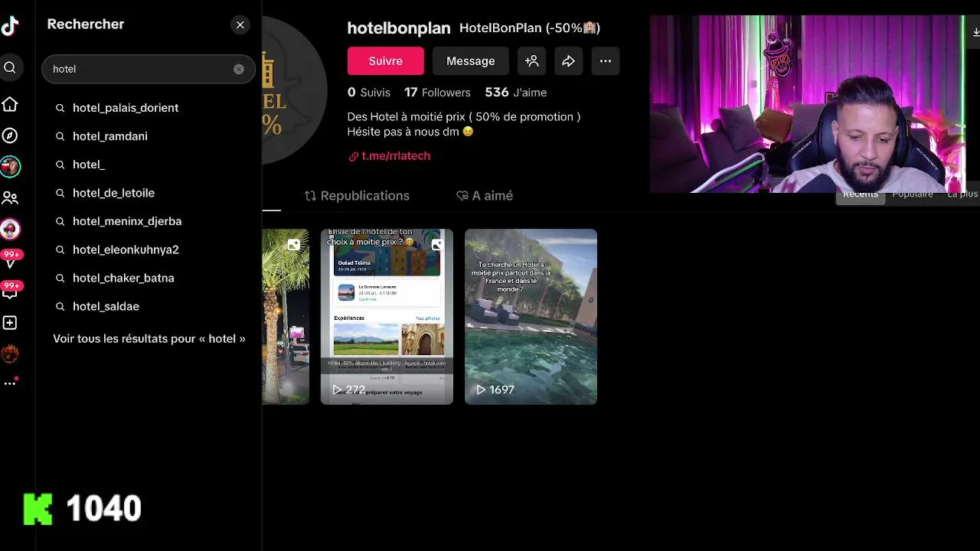
Task: Click search icon beside hotel_palais_dorient
Action: [60, 109]
